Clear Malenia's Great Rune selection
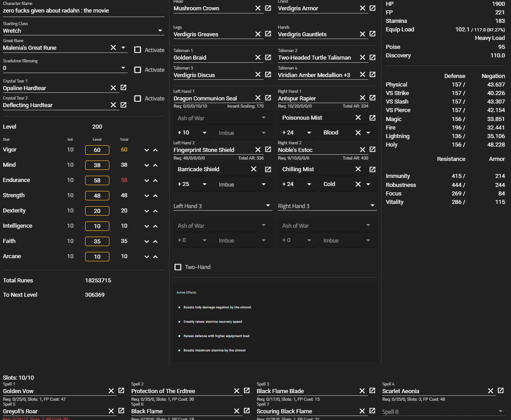 click(113, 48)
